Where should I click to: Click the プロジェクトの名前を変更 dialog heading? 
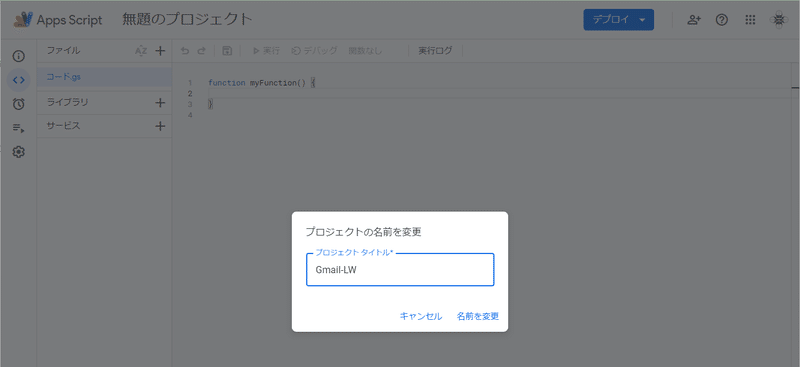363,232
